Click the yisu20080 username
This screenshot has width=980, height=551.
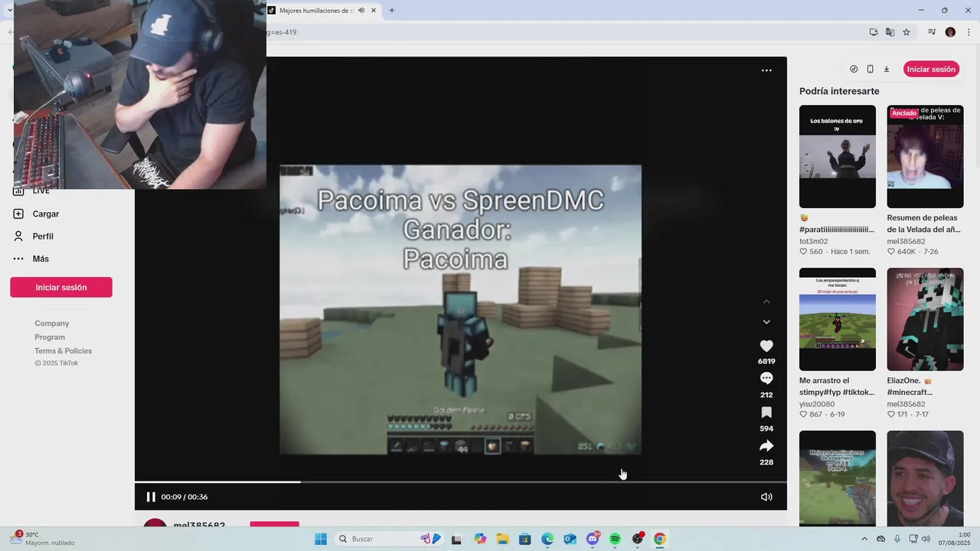click(817, 404)
